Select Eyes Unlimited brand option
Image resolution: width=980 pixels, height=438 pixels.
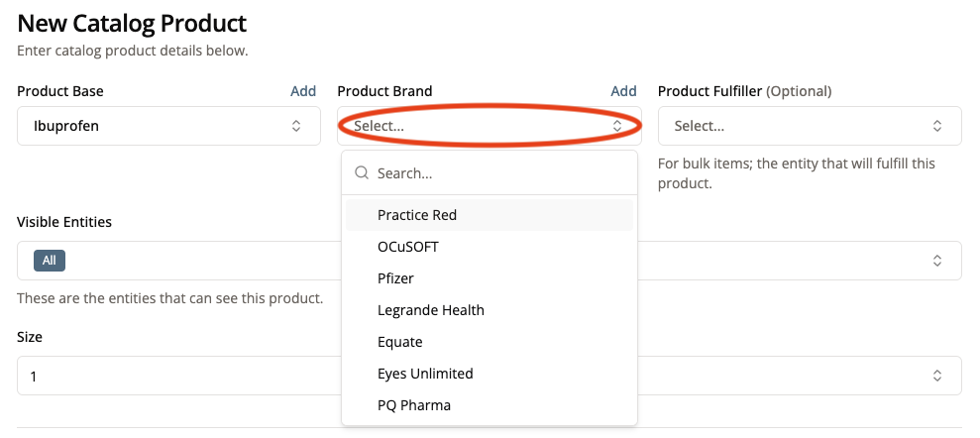[425, 374]
